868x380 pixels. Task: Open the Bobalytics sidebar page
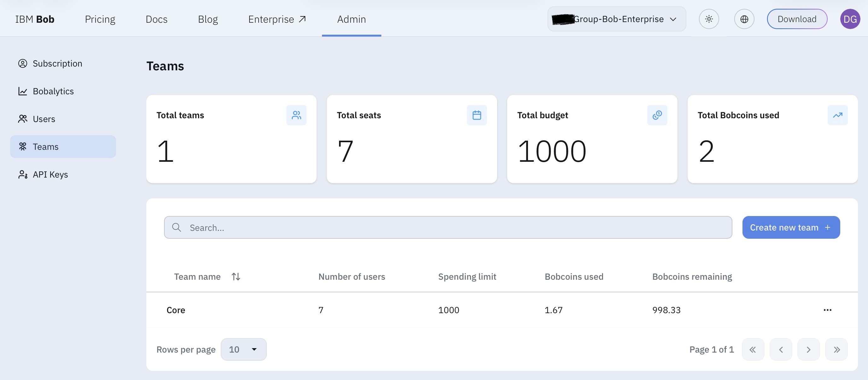(63, 91)
